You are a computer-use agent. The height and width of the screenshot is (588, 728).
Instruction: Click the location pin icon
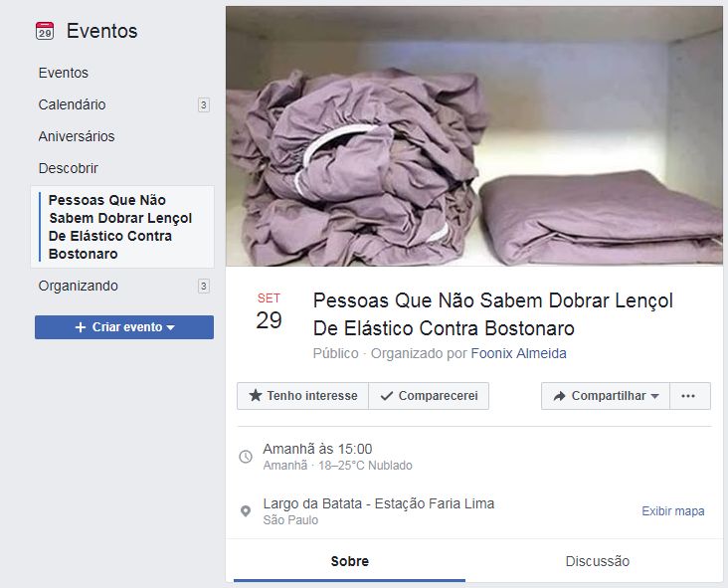point(246,511)
